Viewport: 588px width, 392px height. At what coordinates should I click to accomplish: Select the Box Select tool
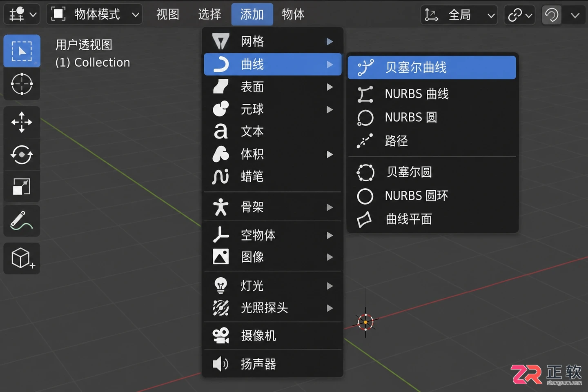point(22,51)
